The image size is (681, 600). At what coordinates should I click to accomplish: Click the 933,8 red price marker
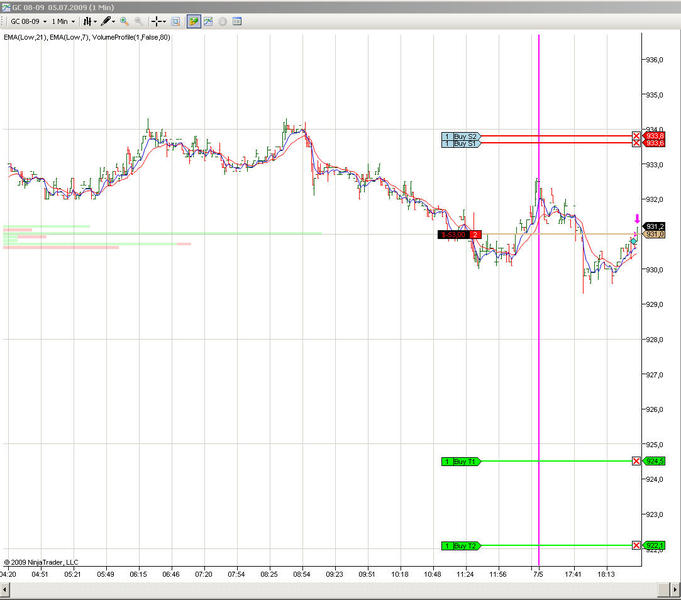click(654, 136)
